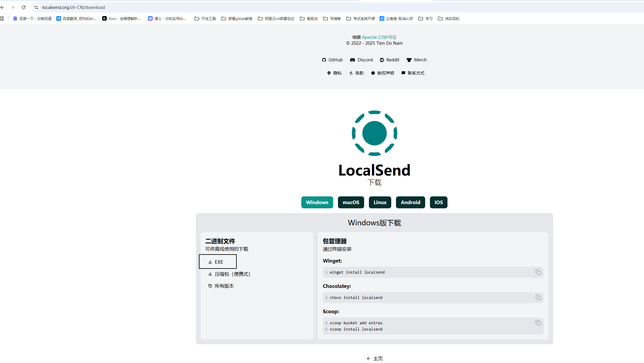Copy the scoop install commands
Viewport: 644px width, 363px height.
[x=538, y=323]
